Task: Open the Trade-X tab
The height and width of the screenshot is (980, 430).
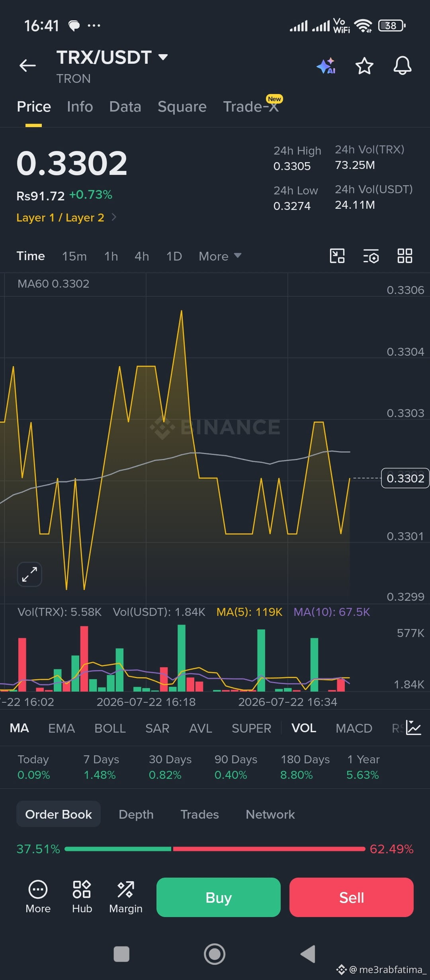Action: click(251, 107)
